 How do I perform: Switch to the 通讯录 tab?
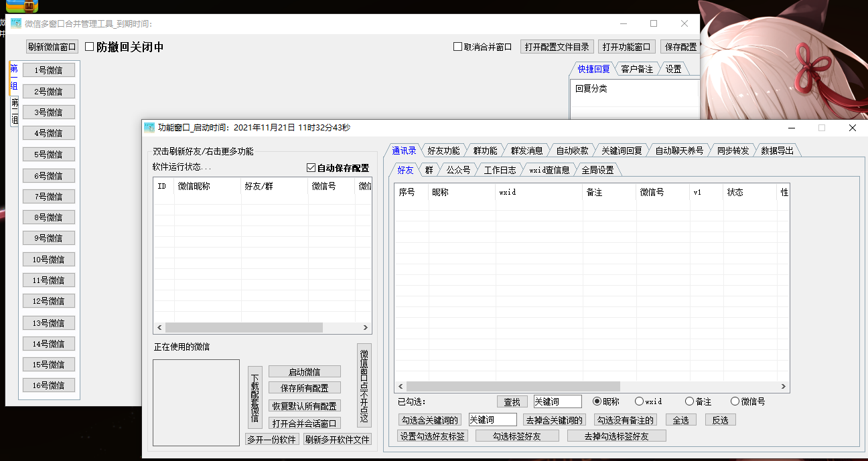tap(404, 151)
